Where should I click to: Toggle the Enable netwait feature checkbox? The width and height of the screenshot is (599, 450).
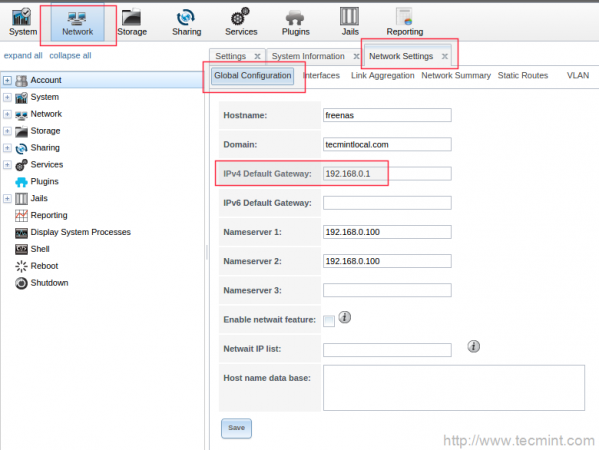tap(329, 321)
